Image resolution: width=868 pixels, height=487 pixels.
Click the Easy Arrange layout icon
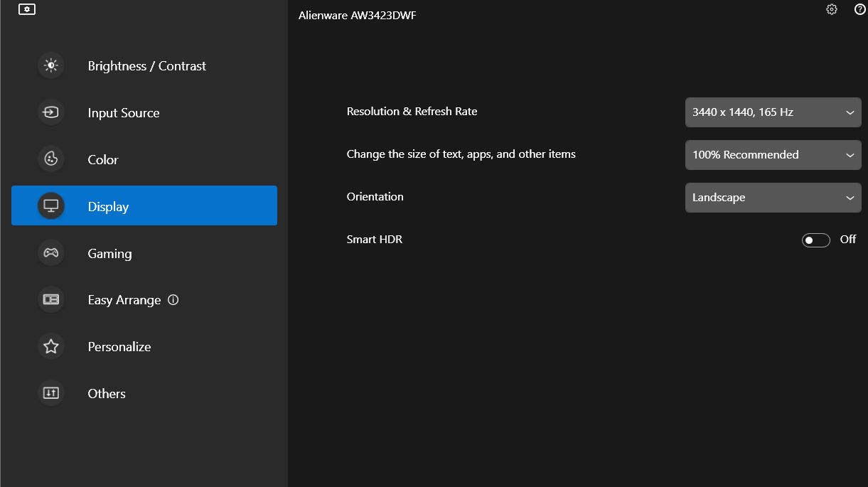[x=50, y=299]
